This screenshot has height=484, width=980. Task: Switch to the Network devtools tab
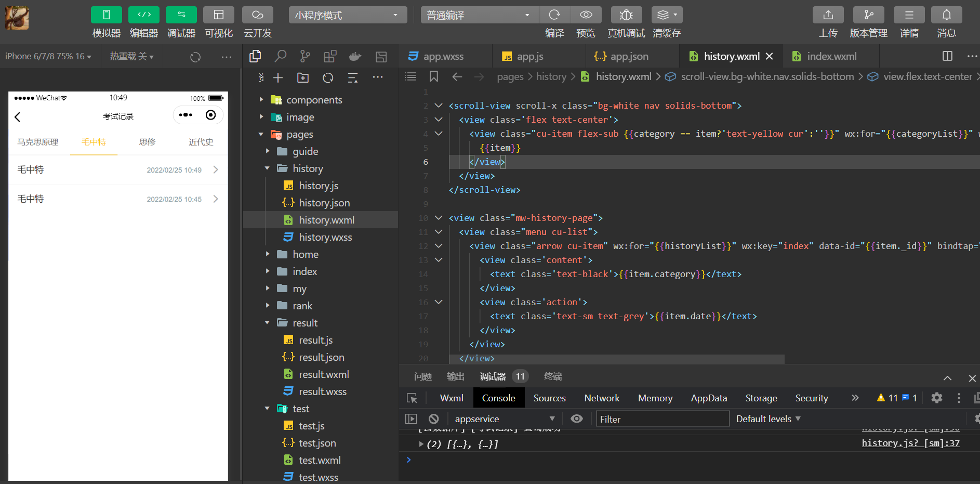(602, 398)
